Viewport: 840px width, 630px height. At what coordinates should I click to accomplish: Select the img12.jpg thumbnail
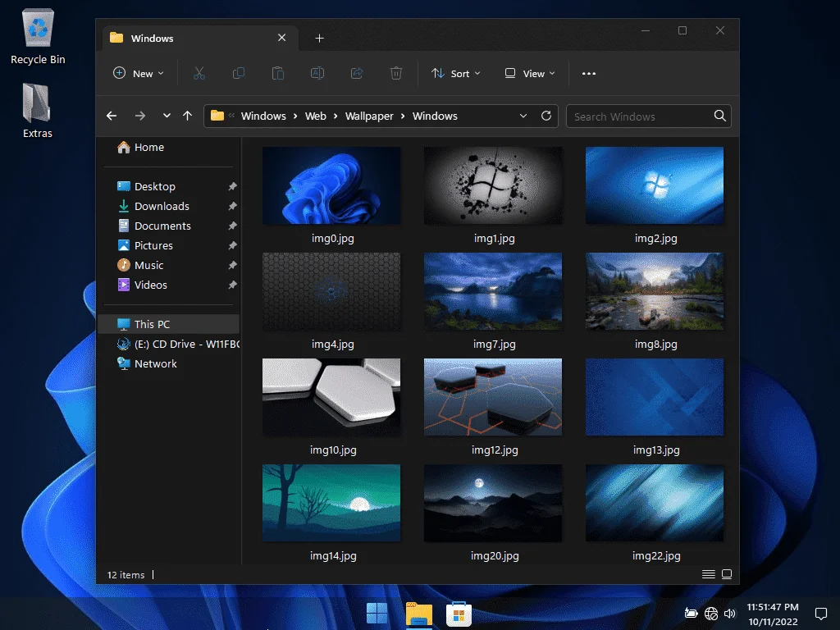pyautogui.click(x=493, y=397)
